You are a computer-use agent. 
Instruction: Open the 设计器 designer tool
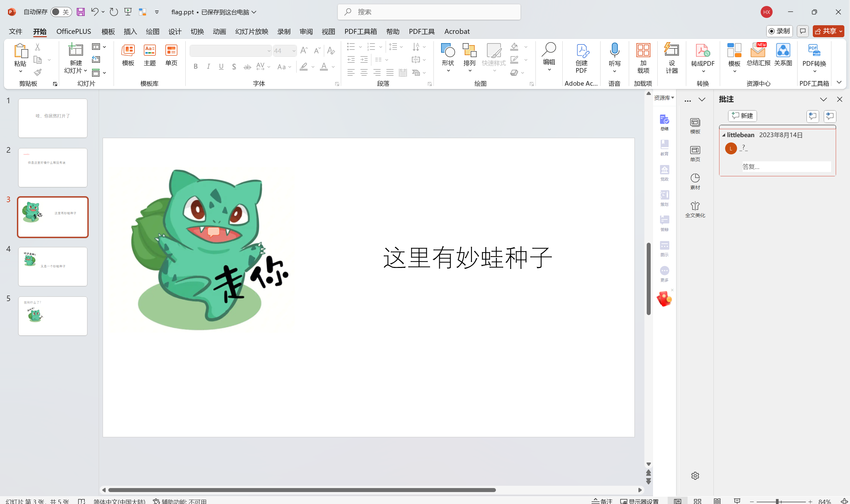672,58
